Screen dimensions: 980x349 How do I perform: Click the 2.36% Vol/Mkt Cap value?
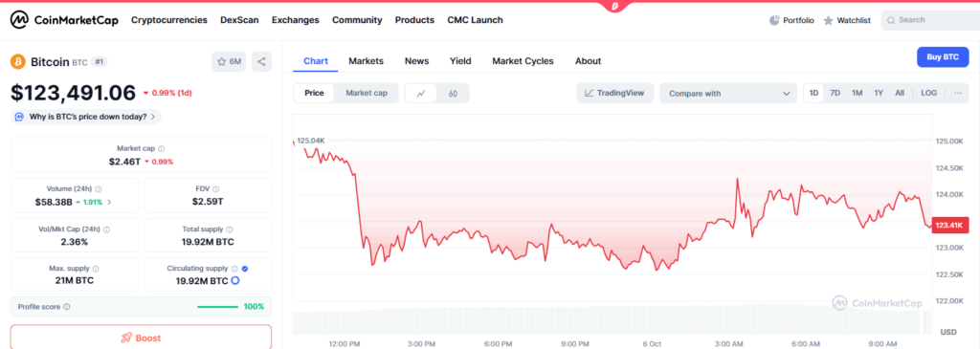(75, 242)
